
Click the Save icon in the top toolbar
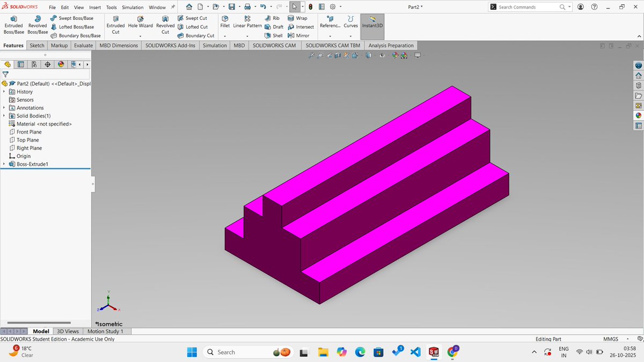pos(231,7)
